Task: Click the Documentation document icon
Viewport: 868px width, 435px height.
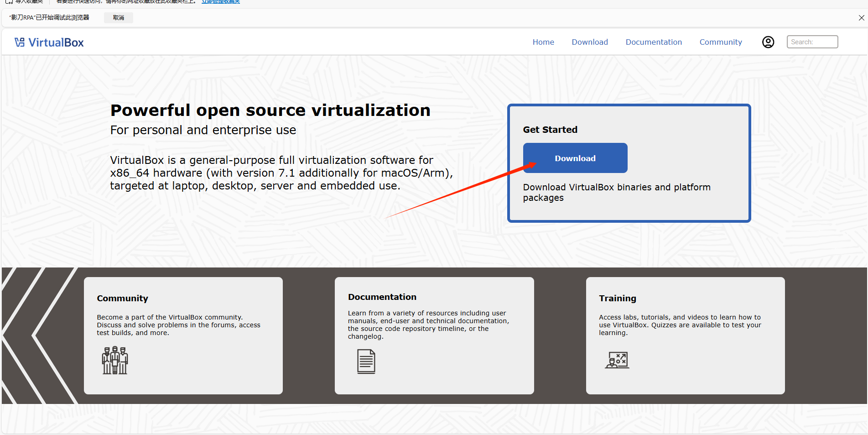Action: coord(366,361)
